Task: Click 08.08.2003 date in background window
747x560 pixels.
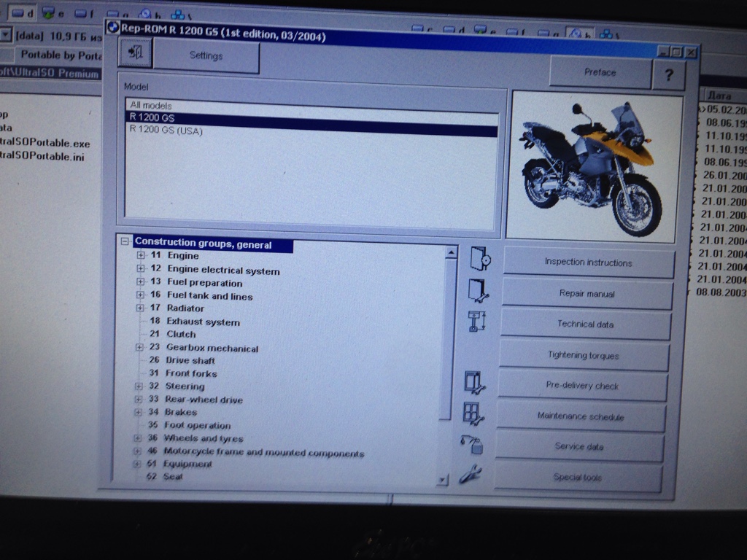Action: pos(721,292)
